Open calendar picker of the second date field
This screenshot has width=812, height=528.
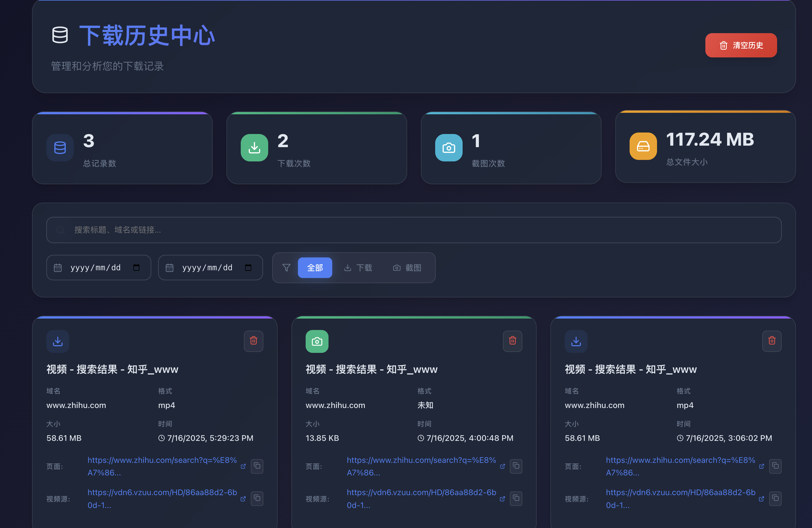(248, 268)
